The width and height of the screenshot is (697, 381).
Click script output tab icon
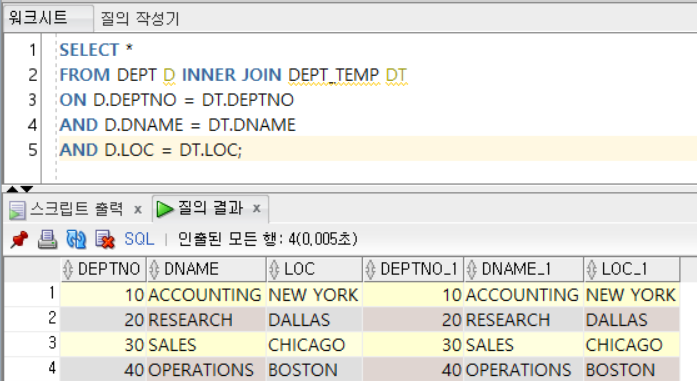[17, 210]
